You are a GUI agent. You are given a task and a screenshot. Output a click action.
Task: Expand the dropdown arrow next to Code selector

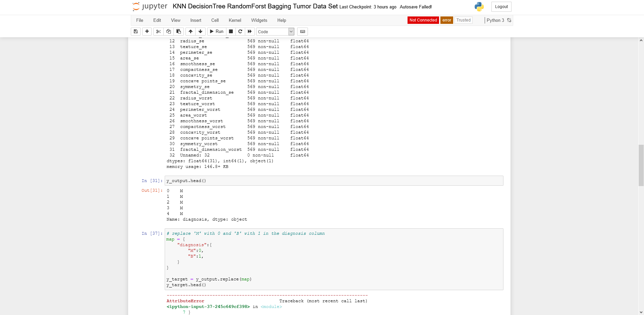click(x=290, y=32)
